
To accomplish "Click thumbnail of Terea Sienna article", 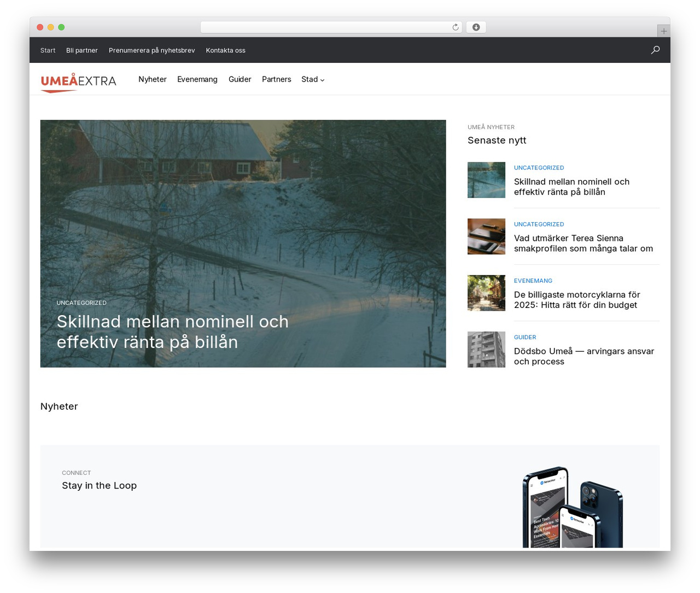I will click(x=486, y=236).
